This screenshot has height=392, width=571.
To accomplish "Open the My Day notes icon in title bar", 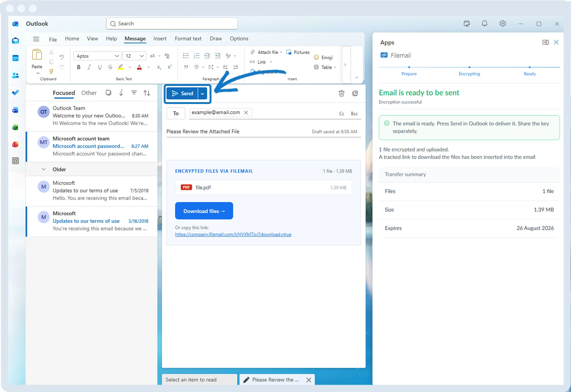I will [467, 24].
